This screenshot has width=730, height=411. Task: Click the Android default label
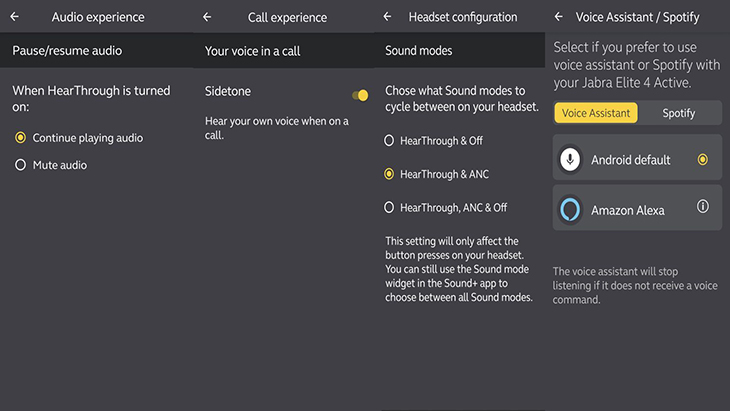[x=630, y=160]
